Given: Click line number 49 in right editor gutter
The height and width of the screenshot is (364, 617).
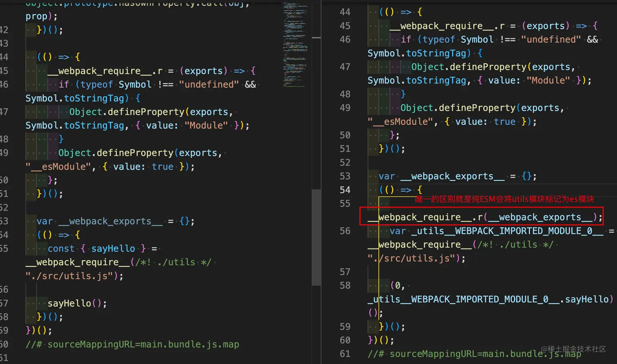Looking at the screenshot, I should click(x=345, y=108).
